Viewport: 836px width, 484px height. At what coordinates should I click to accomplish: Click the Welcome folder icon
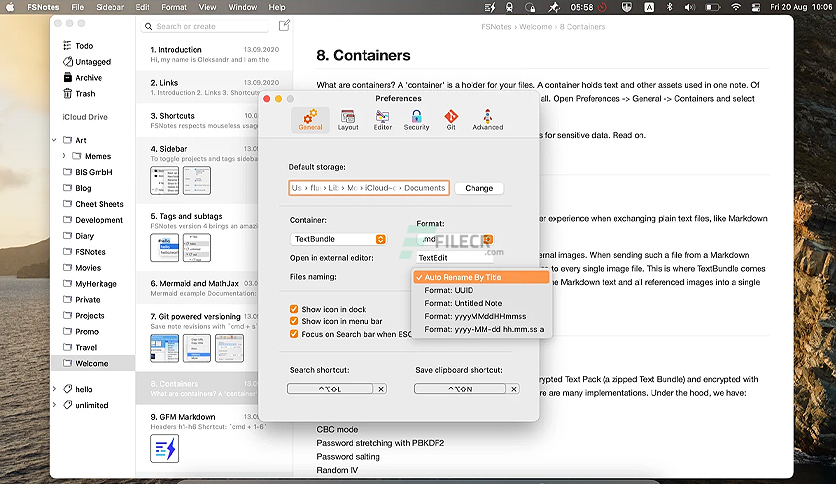(67, 363)
